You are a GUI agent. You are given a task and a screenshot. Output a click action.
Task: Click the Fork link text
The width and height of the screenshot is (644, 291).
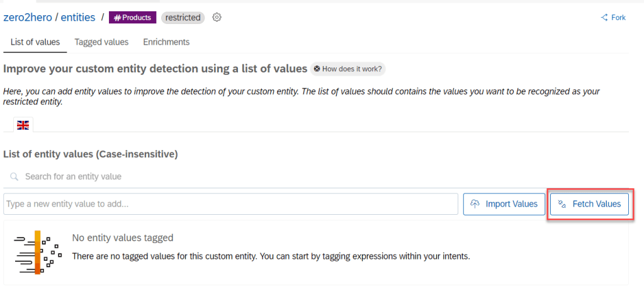tap(618, 18)
